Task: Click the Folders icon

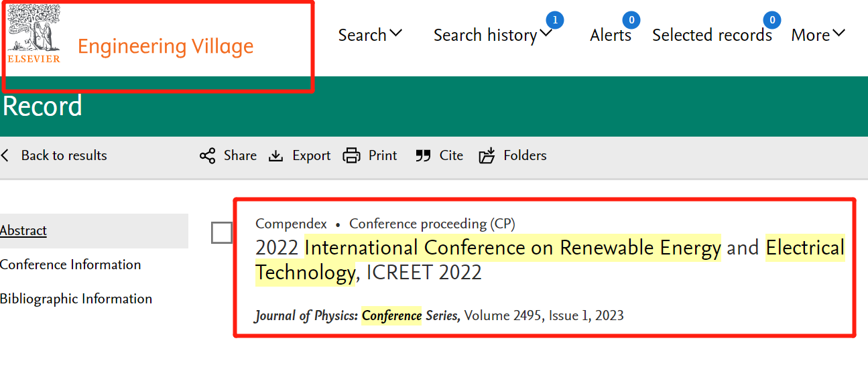Action: [487, 155]
